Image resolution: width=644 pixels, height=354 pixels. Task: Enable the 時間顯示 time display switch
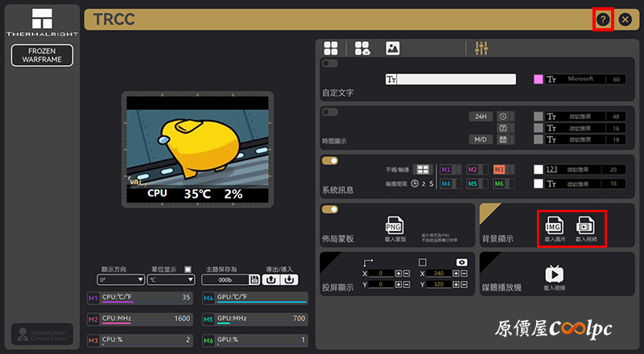(x=330, y=112)
